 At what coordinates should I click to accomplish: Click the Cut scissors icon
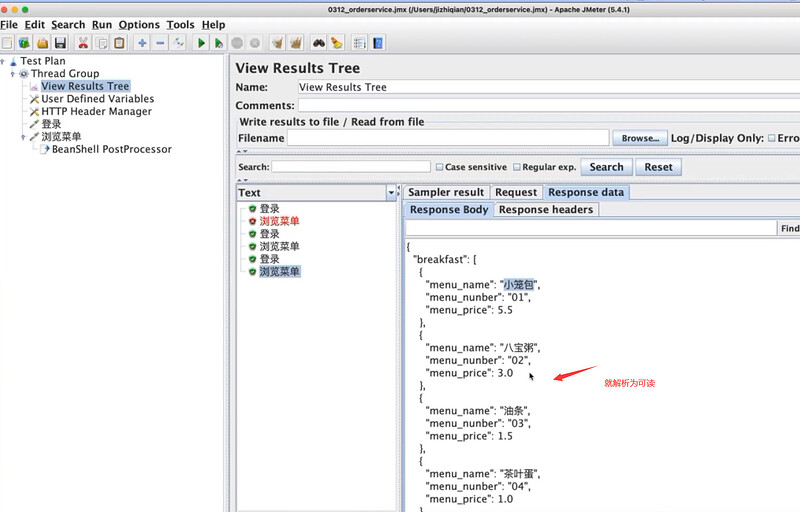pos(83,43)
